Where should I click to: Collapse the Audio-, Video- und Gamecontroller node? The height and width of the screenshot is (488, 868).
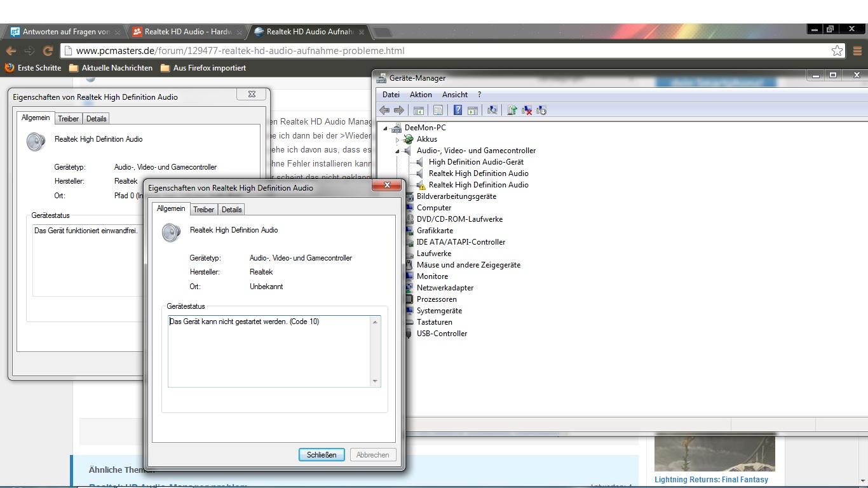pos(398,151)
